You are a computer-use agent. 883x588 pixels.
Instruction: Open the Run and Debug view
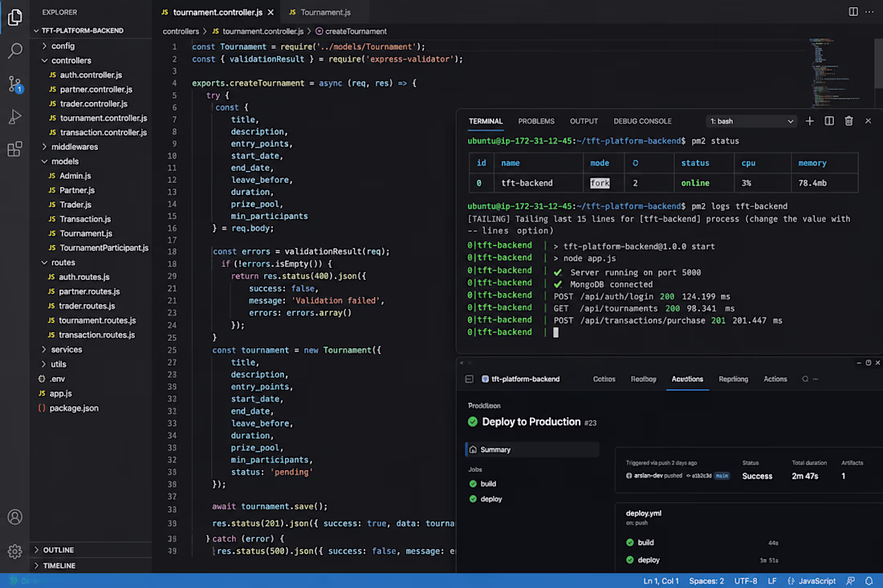click(x=15, y=116)
